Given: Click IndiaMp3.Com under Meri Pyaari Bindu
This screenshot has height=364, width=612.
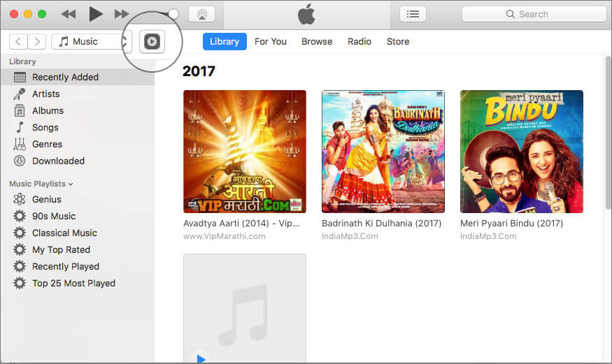Looking at the screenshot, I should 488,236.
